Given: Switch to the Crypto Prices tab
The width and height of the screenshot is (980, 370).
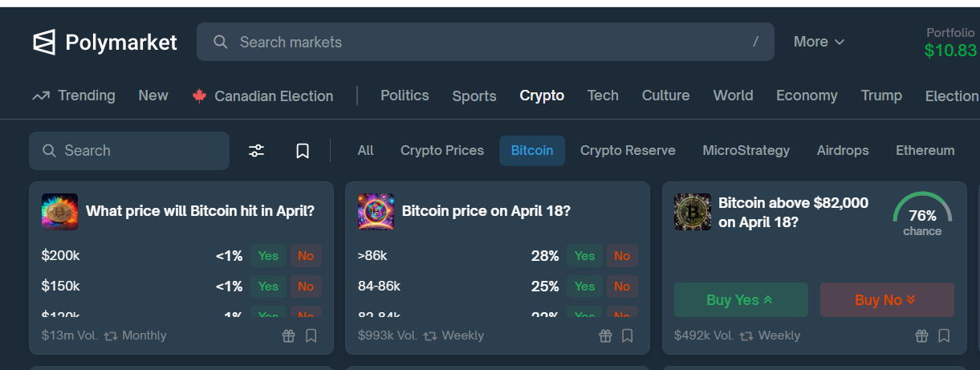Looking at the screenshot, I should 442,151.
